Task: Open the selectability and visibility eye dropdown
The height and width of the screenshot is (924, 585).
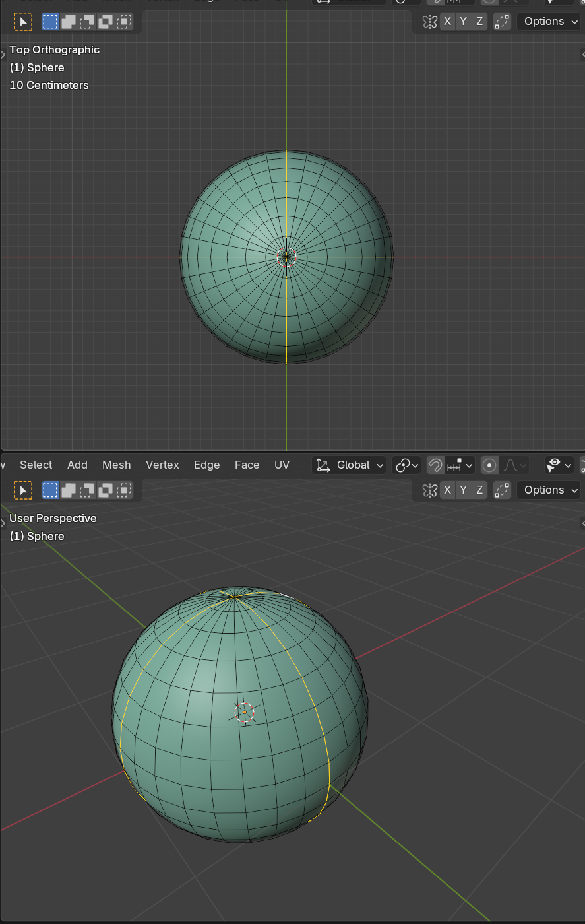Action: pyautogui.click(x=559, y=465)
